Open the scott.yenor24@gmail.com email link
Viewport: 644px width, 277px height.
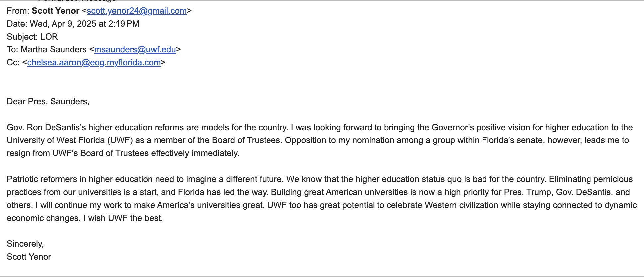click(x=137, y=11)
